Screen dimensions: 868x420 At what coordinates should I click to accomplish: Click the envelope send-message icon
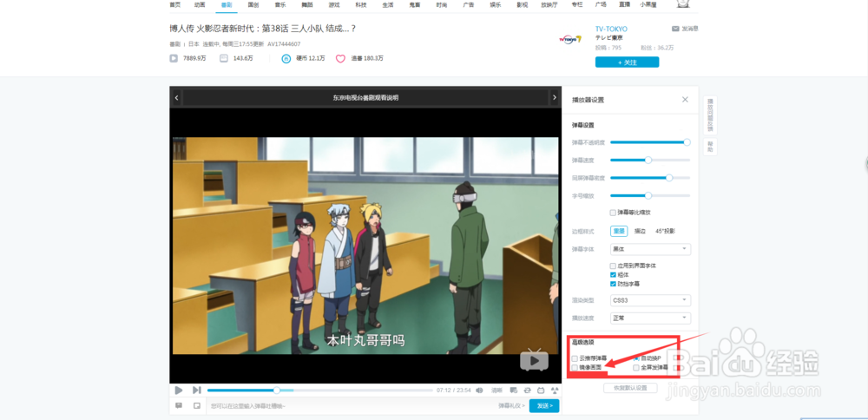[675, 29]
